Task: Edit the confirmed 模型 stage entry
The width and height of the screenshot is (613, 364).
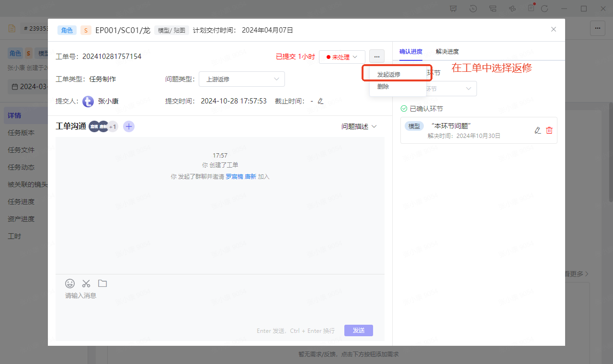Action: [537, 130]
